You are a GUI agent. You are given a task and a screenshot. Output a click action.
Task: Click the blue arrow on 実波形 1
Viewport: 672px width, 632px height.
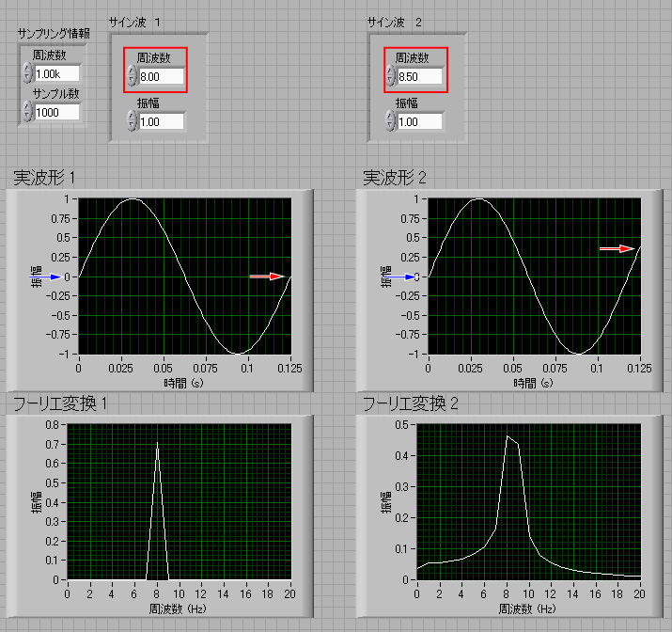click(55, 276)
